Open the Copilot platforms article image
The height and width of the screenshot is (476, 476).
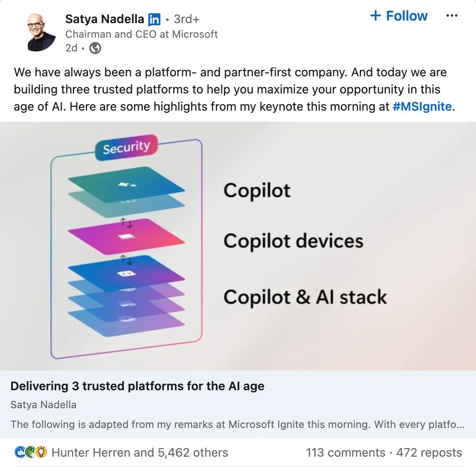pos(238,246)
